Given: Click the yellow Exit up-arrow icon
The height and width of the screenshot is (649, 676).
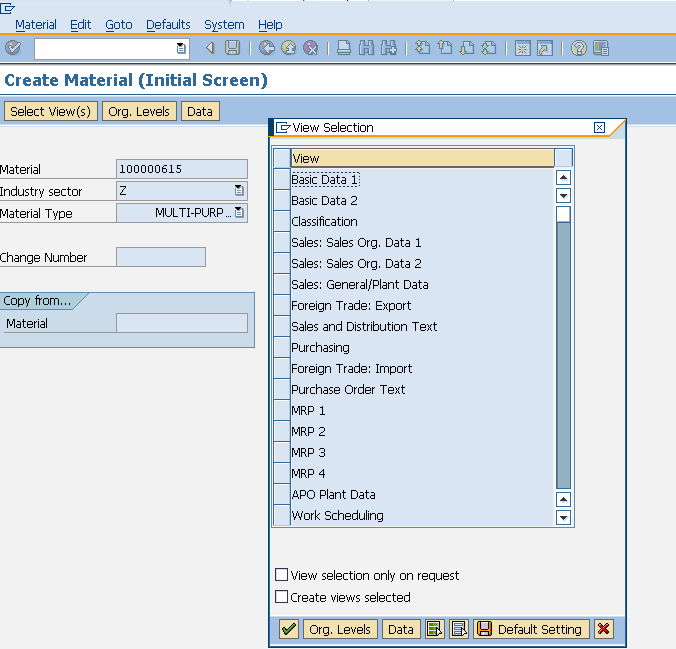Looking at the screenshot, I should [x=289, y=48].
